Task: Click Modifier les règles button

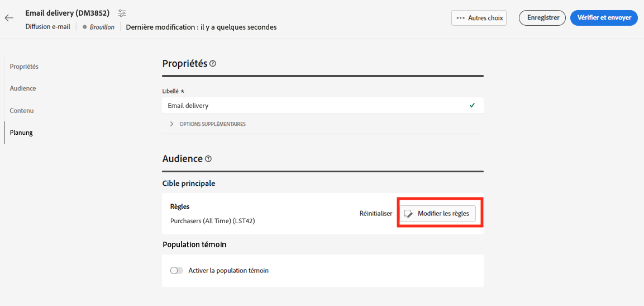Action: point(438,214)
